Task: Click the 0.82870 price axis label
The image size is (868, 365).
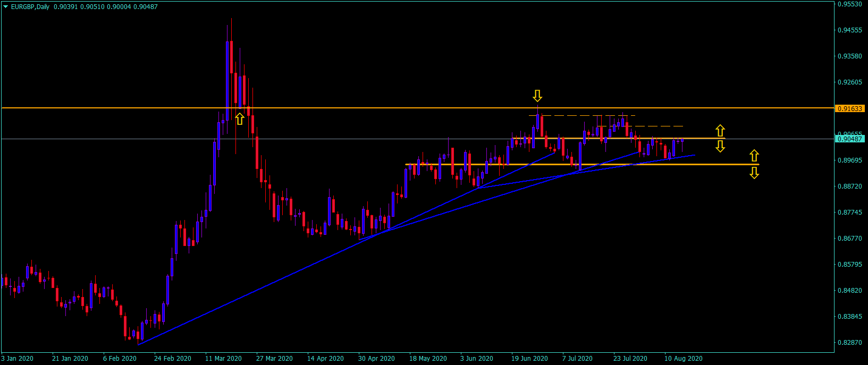Action: (849, 343)
